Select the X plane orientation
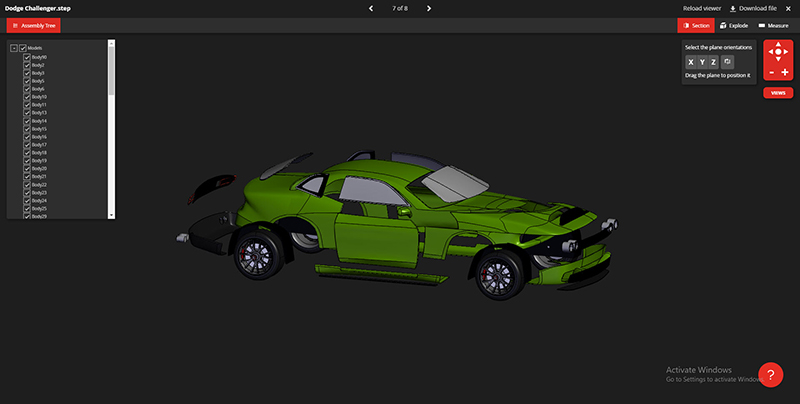 [x=690, y=62]
